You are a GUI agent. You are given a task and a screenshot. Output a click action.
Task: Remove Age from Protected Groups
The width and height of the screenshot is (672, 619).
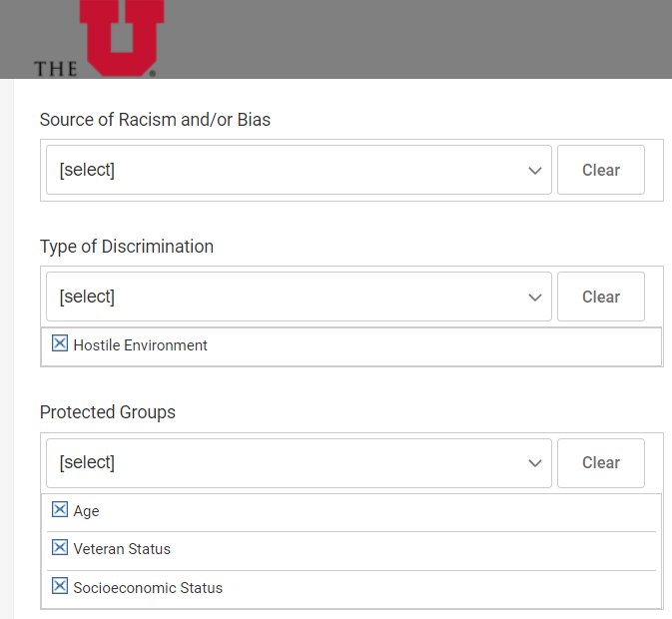[x=60, y=510]
